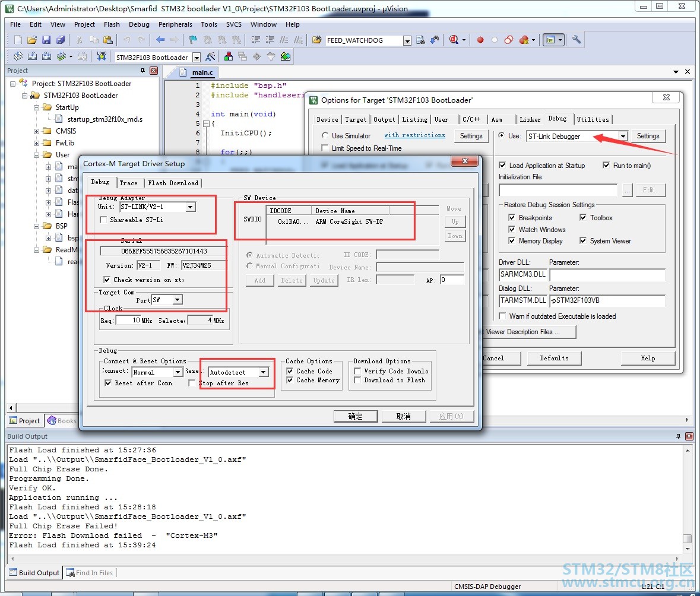Click the 确定 OK button
The height and width of the screenshot is (596, 700).
point(356,416)
